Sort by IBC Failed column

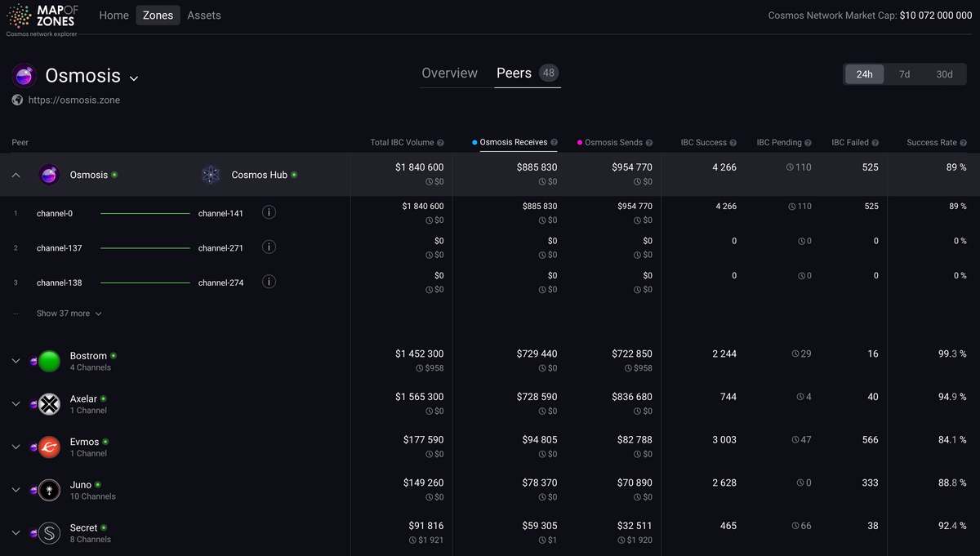[x=850, y=143]
